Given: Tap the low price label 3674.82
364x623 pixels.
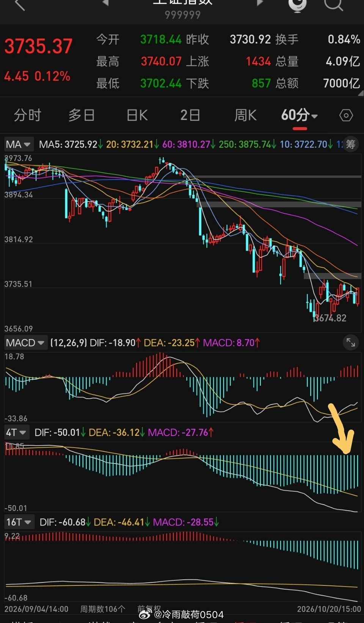Looking at the screenshot, I should (x=330, y=318).
